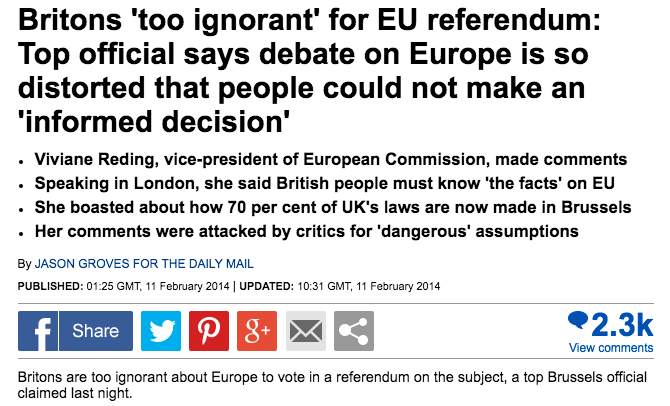Click the View comments link
The image size is (670, 406).
(x=611, y=348)
